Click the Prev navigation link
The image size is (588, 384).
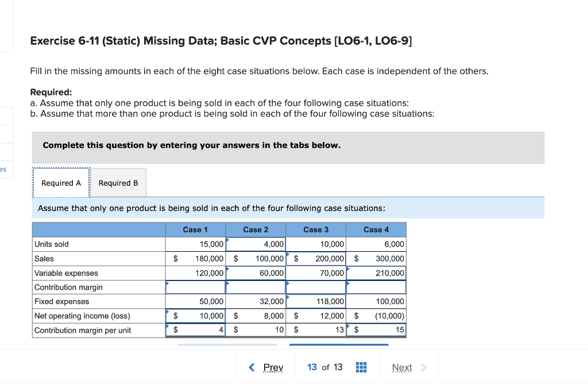[x=273, y=367]
